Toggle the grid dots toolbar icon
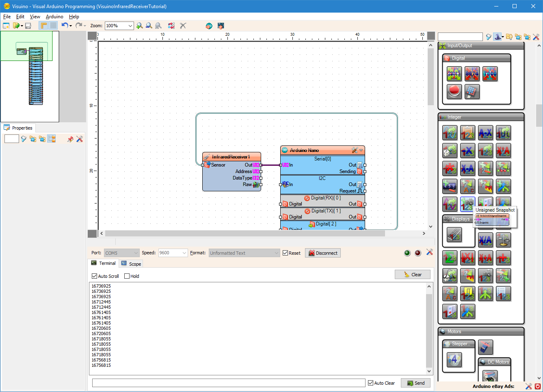543x392 pixels. [x=53, y=26]
